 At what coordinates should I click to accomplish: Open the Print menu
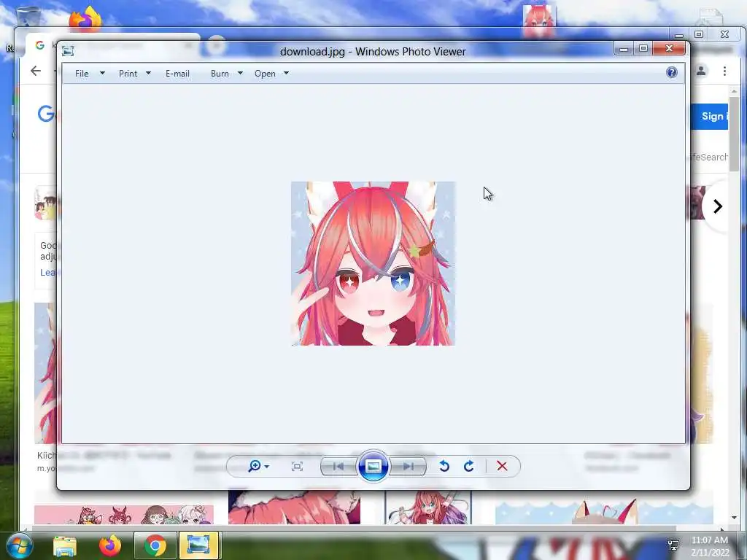click(x=128, y=74)
